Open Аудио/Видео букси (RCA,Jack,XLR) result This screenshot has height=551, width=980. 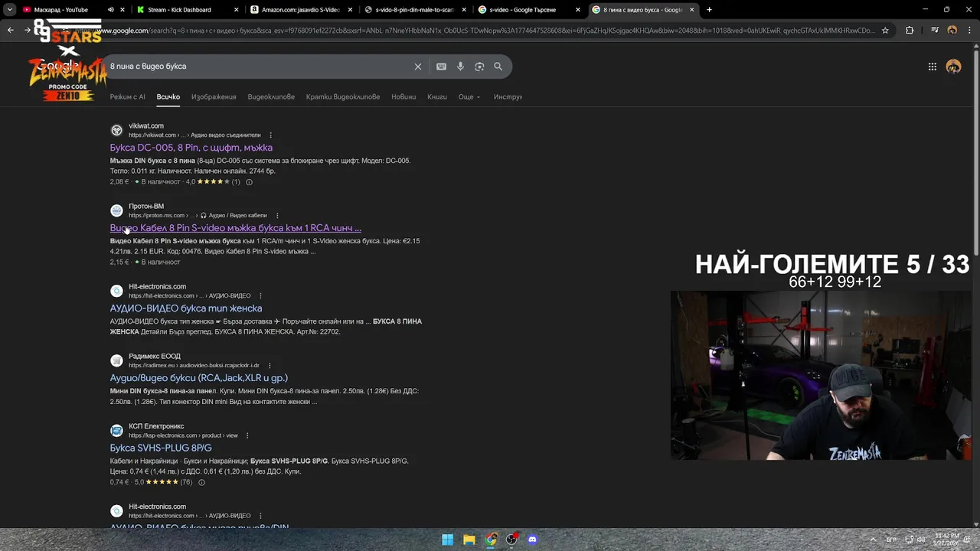[x=199, y=378]
